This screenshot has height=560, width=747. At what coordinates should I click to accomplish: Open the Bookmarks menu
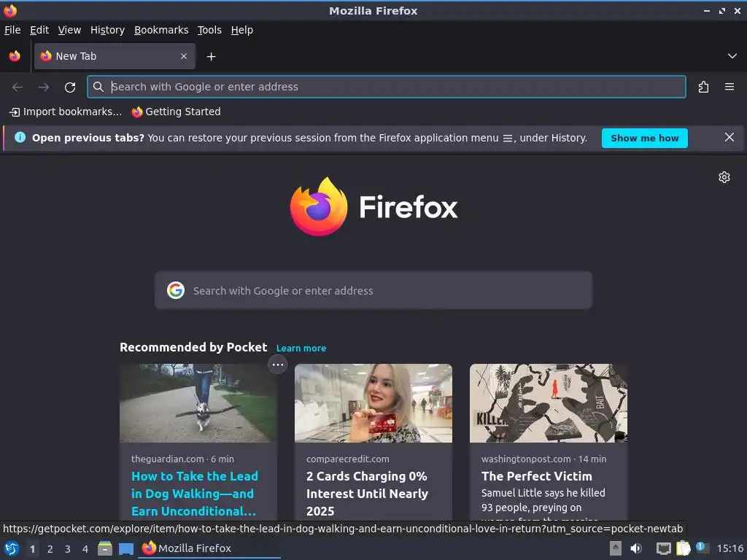[x=161, y=30]
